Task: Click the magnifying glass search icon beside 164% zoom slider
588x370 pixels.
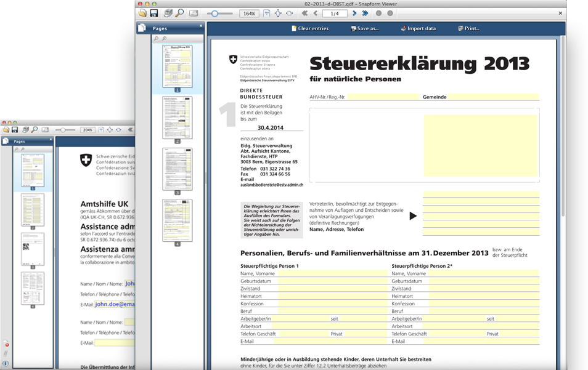Action: 179,13
